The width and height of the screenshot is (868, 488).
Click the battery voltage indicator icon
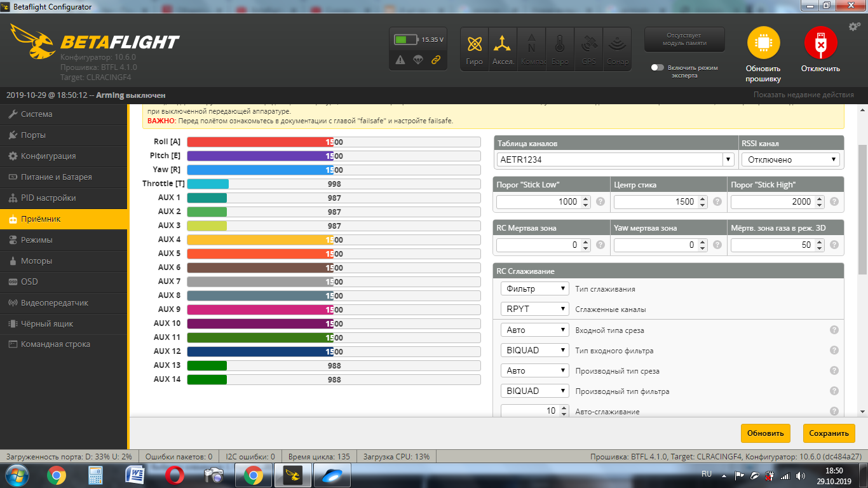pyautogui.click(x=405, y=39)
